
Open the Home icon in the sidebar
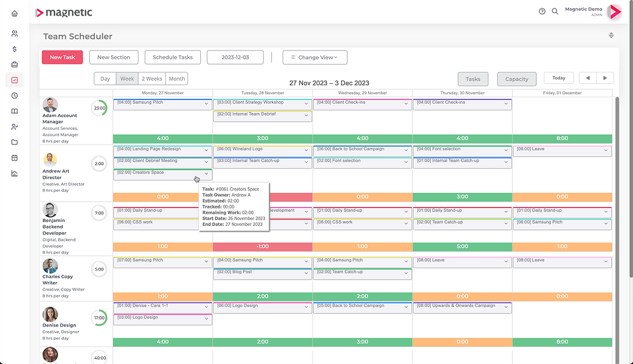(14, 14)
